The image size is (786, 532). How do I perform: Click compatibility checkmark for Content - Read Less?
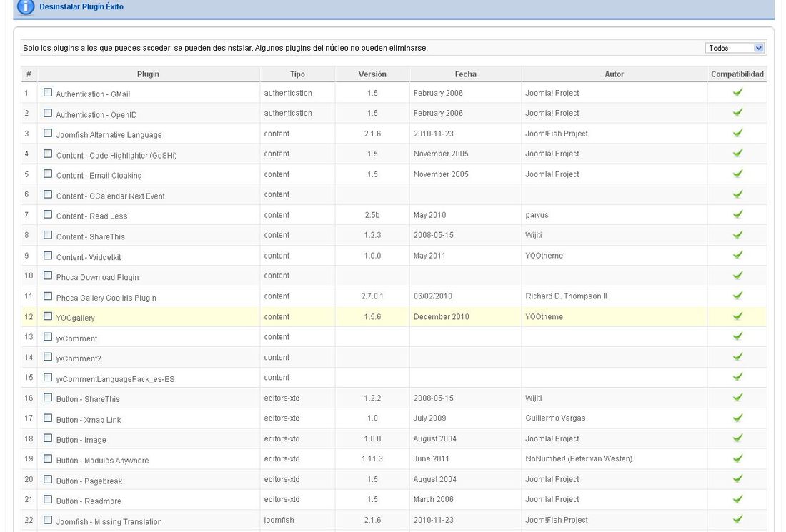pos(737,214)
